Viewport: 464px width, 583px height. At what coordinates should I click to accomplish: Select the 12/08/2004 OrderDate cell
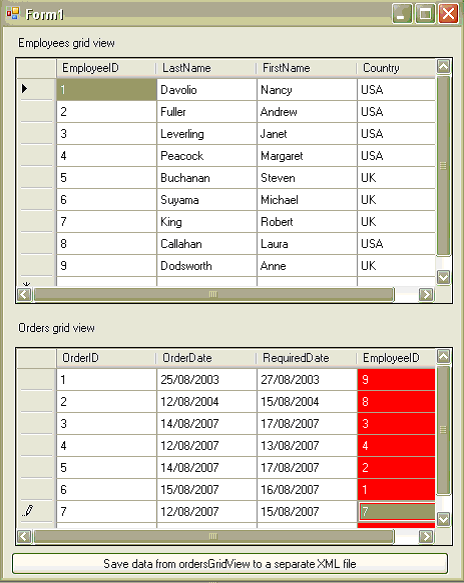(207, 402)
